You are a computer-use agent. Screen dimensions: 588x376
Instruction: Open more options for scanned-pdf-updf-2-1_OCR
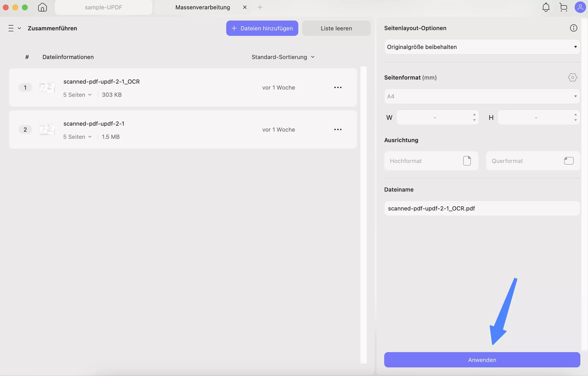(338, 87)
